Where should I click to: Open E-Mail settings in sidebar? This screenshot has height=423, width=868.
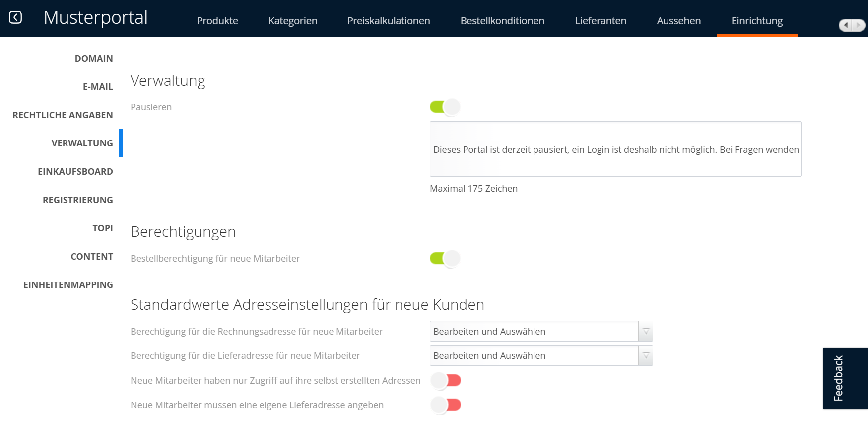click(98, 87)
